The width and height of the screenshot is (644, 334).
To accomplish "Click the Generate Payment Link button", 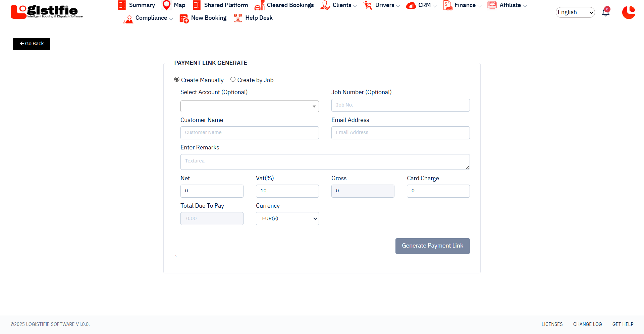I will pos(432,246).
